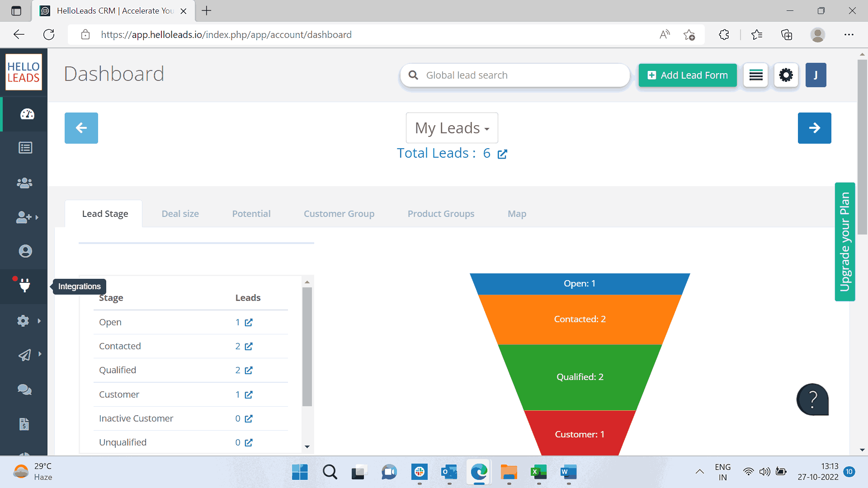Open the Unqualified stage leads link icon
The image size is (868, 488).
pyautogui.click(x=249, y=443)
